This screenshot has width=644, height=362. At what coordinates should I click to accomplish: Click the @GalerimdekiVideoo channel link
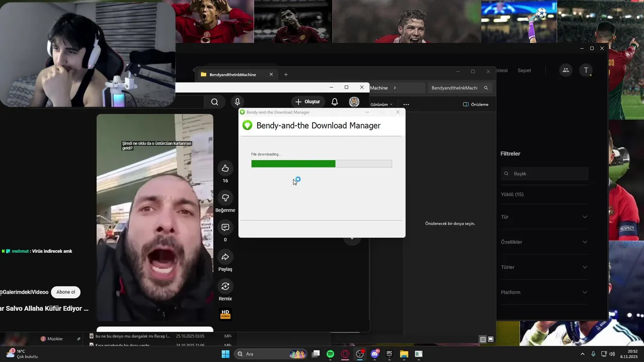click(24, 292)
